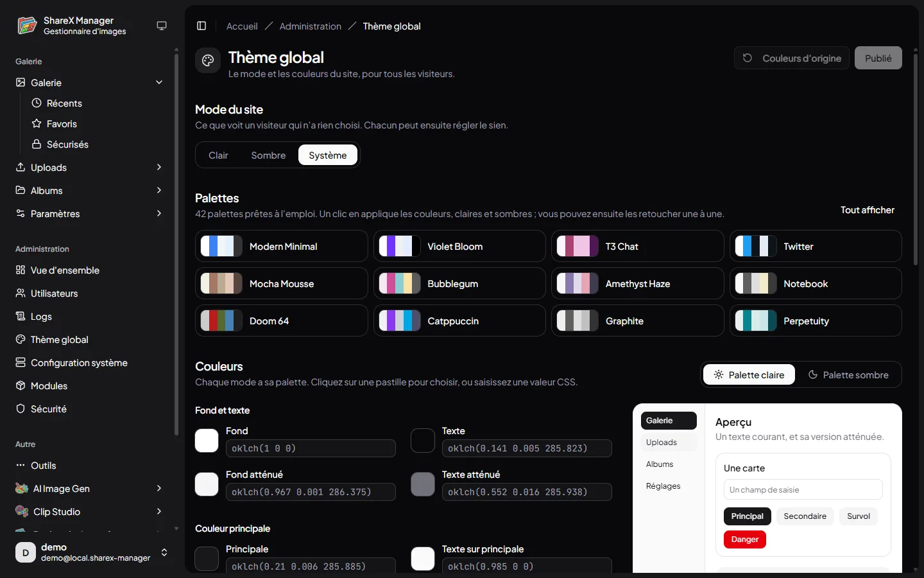This screenshot has width=924, height=578.
Task: Select Réglages tab in preview
Action: [x=669, y=486]
